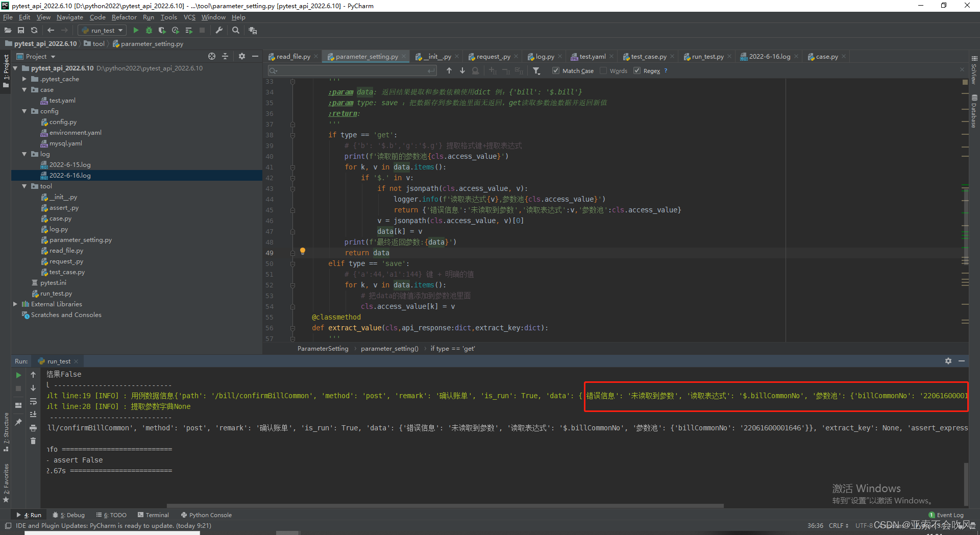Open the run_test run configuration dropdown

pos(103,30)
